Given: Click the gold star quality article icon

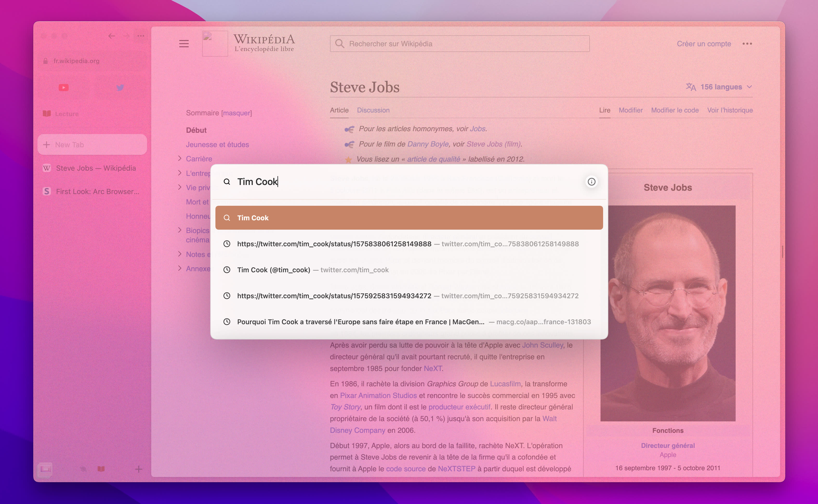Looking at the screenshot, I should [x=348, y=160].
